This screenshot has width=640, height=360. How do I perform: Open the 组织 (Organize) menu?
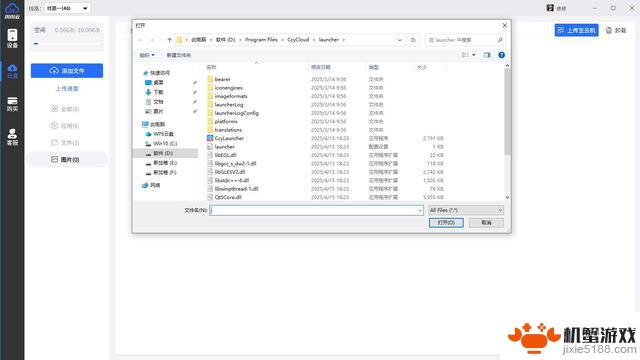click(147, 55)
